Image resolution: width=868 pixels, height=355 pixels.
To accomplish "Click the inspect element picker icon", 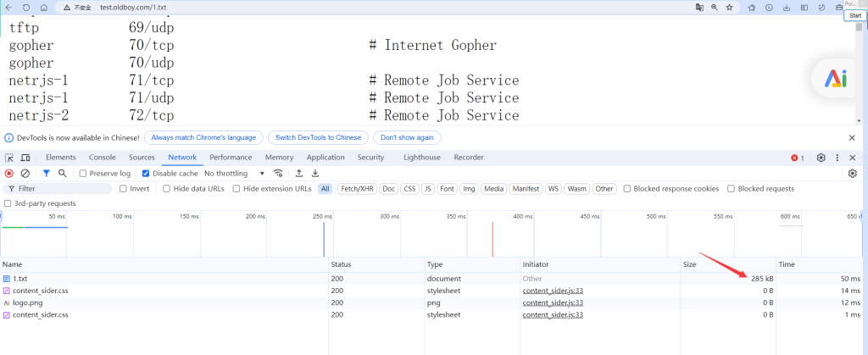I will [x=9, y=158].
